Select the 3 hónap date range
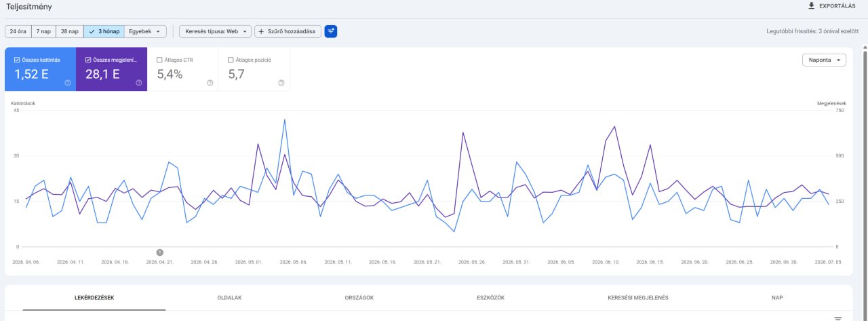The width and height of the screenshot is (868, 321). pos(104,31)
